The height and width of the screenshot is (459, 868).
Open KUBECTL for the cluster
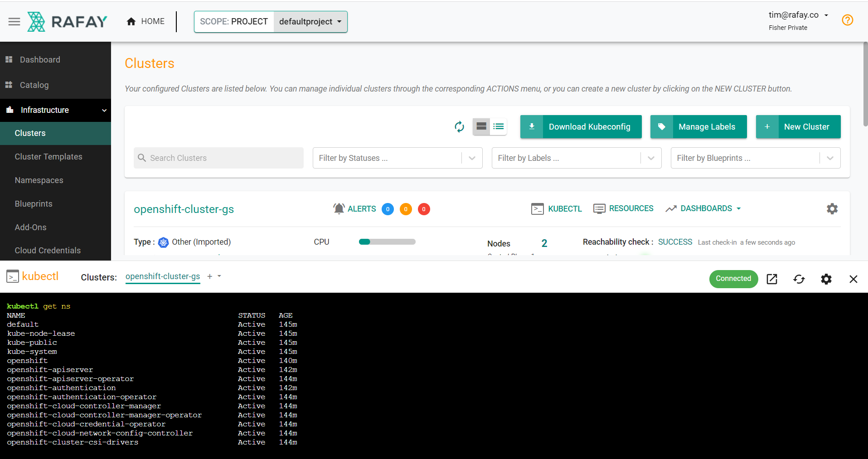point(557,208)
